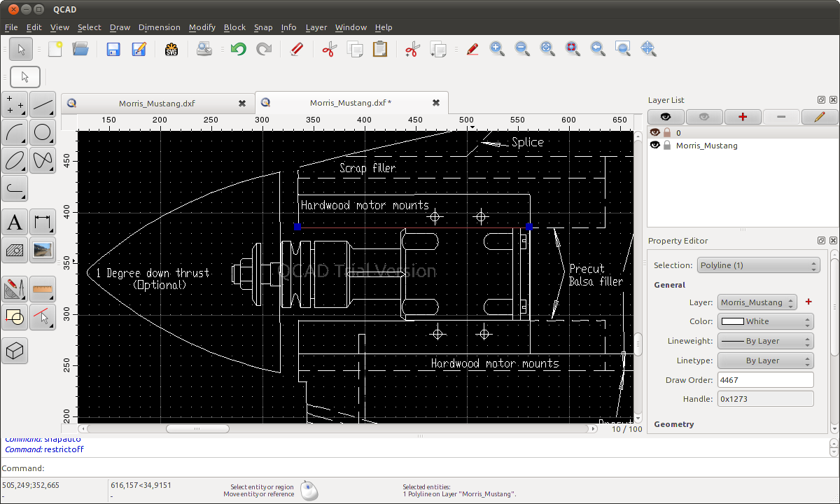This screenshot has width=840, height=504.
Task: Hide all layers in Layer List
Action: tap(704, 117)
